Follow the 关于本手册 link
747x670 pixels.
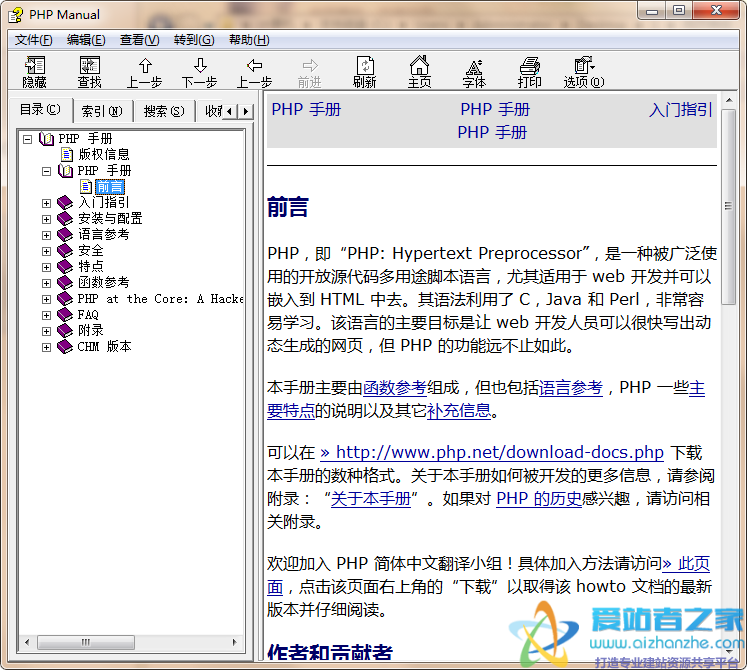click(x=371, y=499)
